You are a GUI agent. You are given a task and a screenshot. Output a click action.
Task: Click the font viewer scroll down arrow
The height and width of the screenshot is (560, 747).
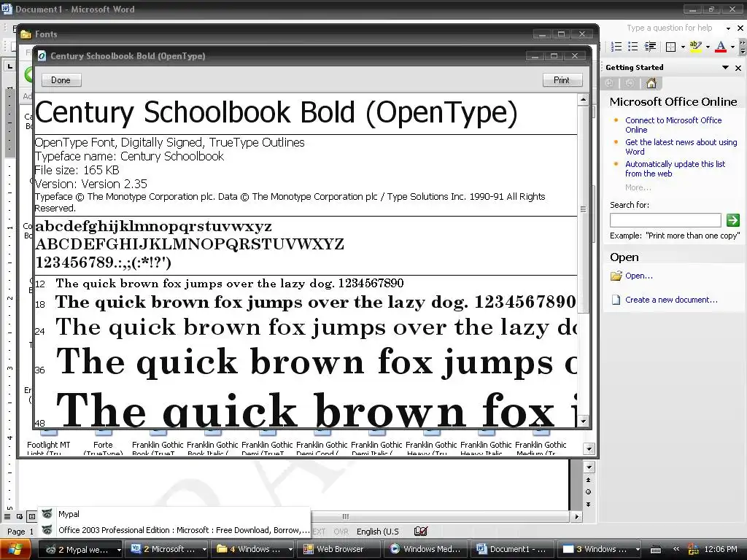[x=583, y=421]
